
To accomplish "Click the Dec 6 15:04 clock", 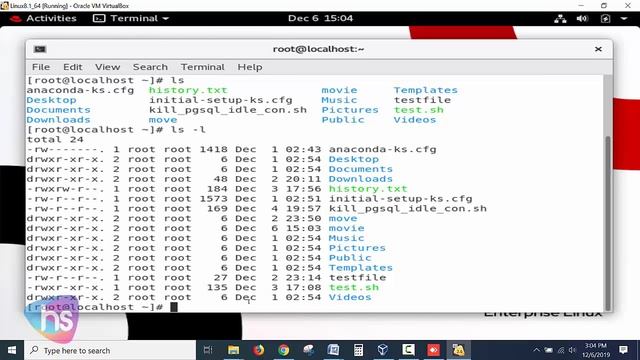I will pyautogui.click(x=320, y=18).
